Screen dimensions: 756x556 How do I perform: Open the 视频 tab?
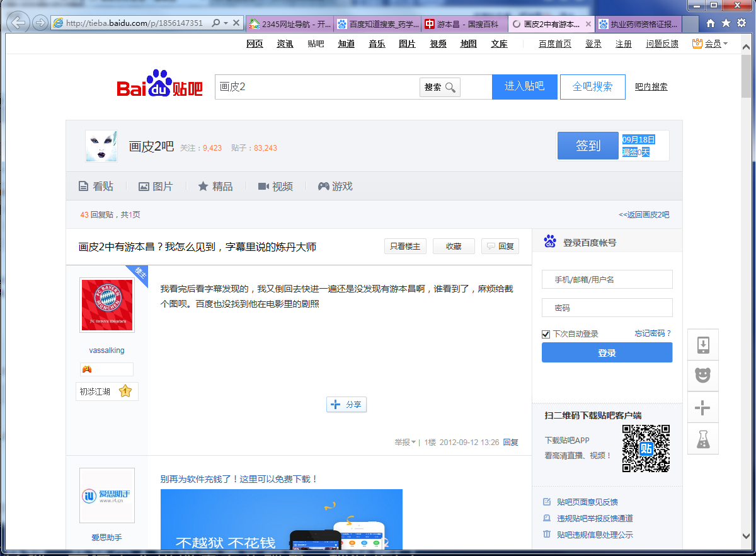point(275,187)
